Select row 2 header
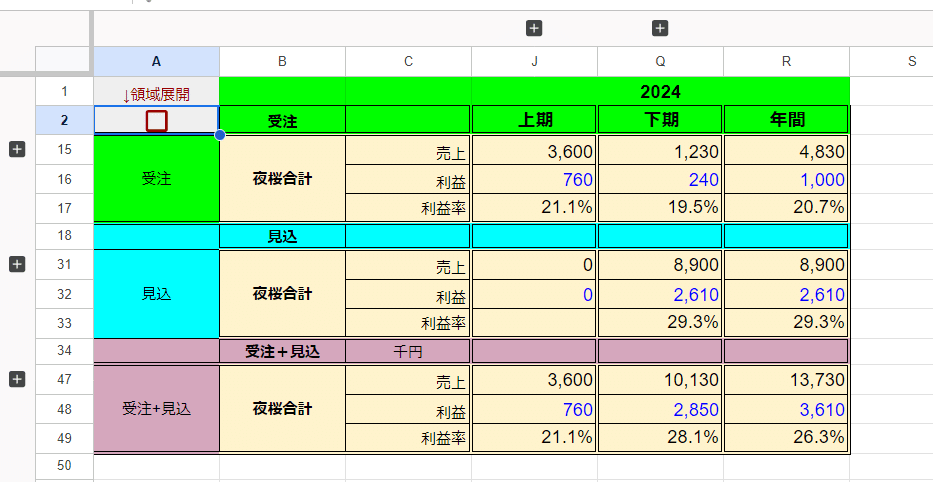 pos(64,120)
